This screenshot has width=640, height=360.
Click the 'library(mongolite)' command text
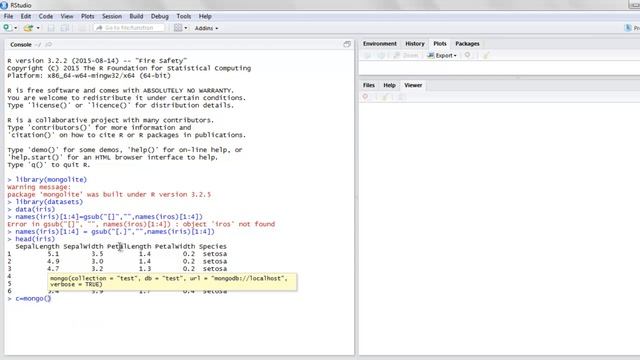coord(51,180)
